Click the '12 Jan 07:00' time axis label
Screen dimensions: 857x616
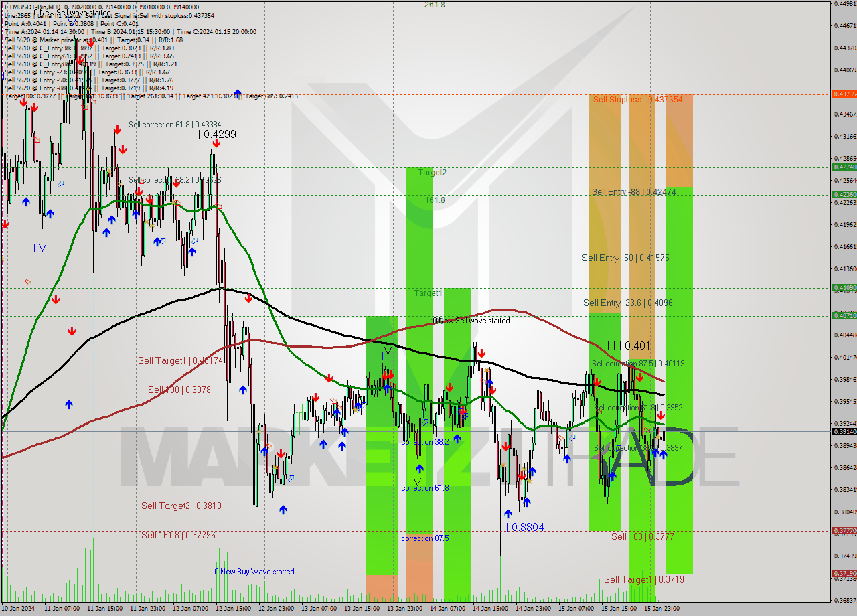click(189, 609)
